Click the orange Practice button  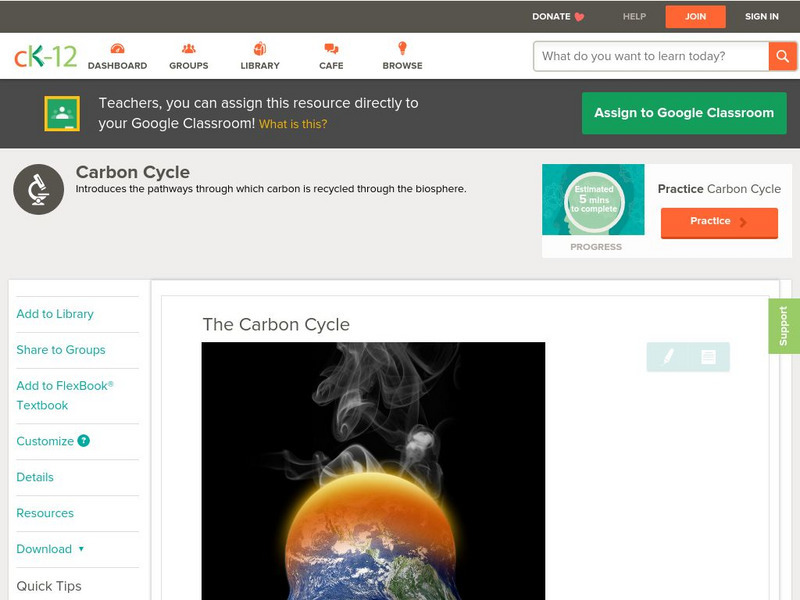tap(719, 222)
